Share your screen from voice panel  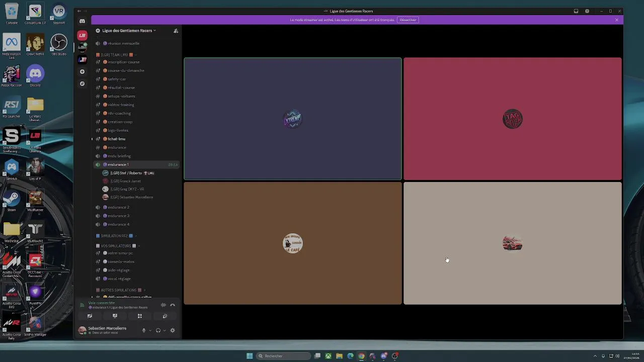pos(115,316)
